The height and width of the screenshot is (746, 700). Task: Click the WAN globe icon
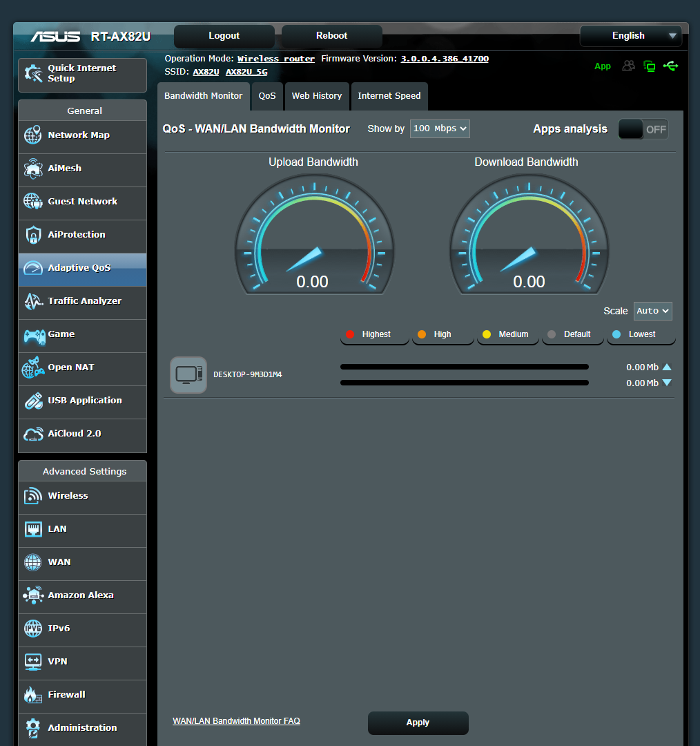coord(33,562)
